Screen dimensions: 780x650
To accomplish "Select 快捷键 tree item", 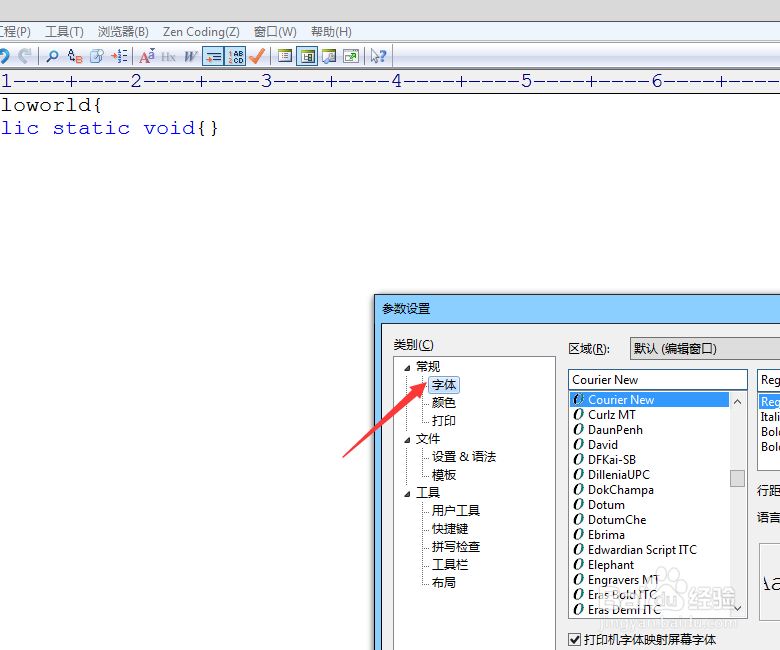I will point(450,529).
